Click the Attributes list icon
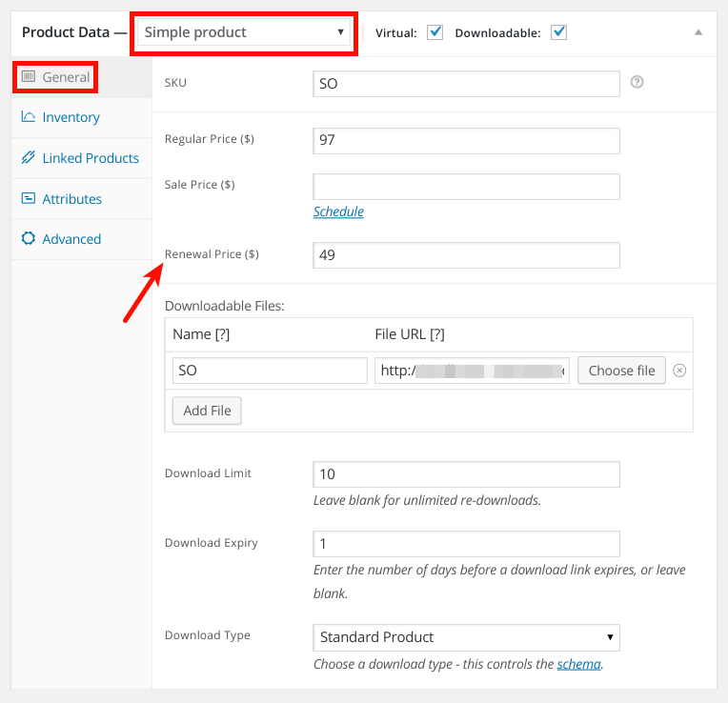 coord(28,199)
